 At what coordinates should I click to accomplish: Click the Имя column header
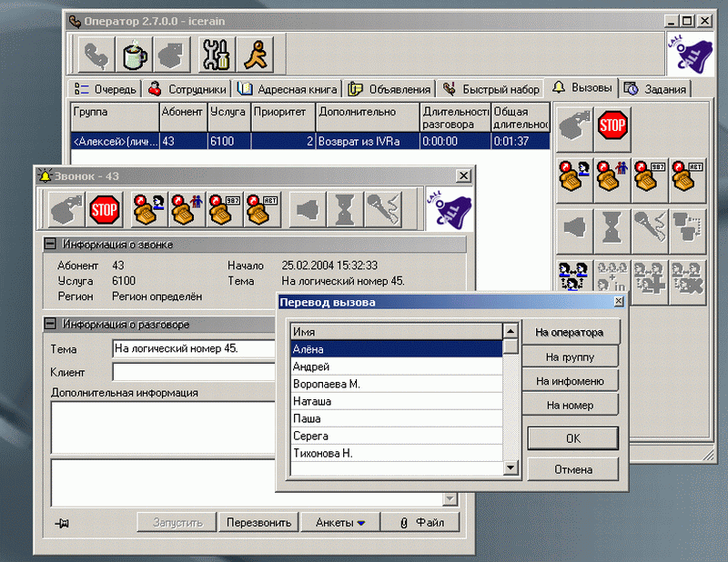(397, 332)
